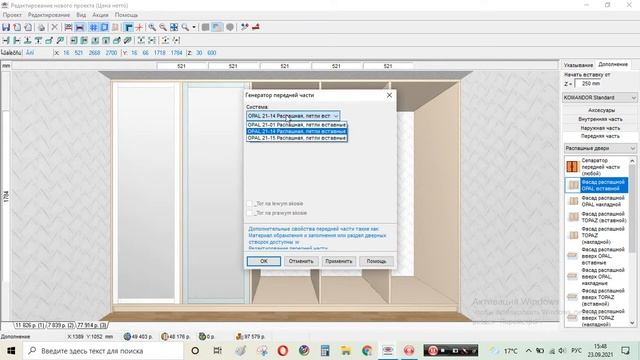Screen dimensions: 640x360
Task: Open the dropdown arrow next to zoom magnifier
Action: (x=194, y=27)
